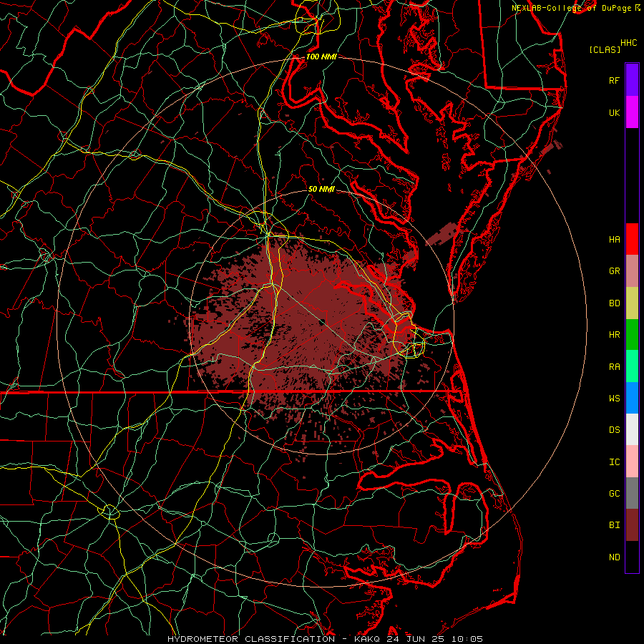644x644 pixels.
Task: Click the 'HYDROMETEOR CLASSIFICATION - KAKQ' title text
Action: pos(273,639)
